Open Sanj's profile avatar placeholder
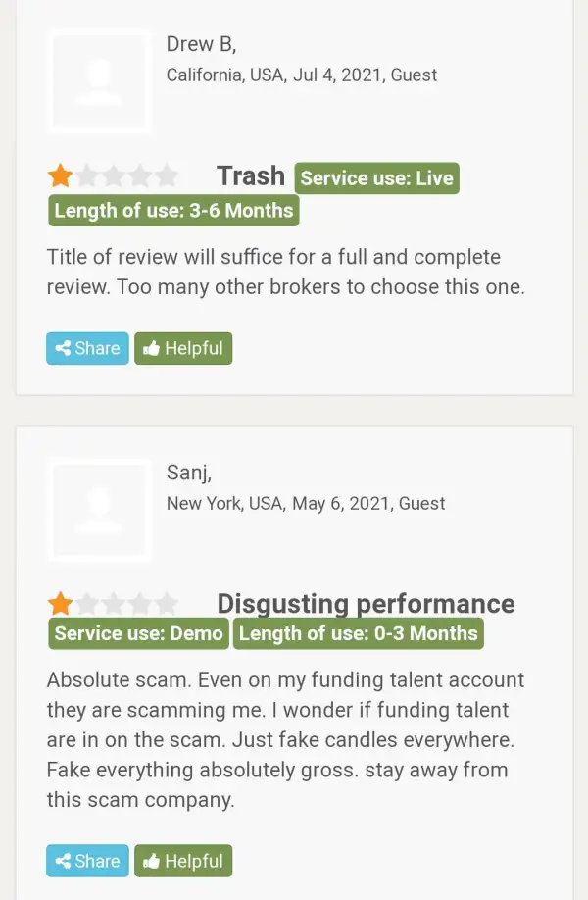The height and width of the screenshot is (900, 588). click(x=99, y=509)
